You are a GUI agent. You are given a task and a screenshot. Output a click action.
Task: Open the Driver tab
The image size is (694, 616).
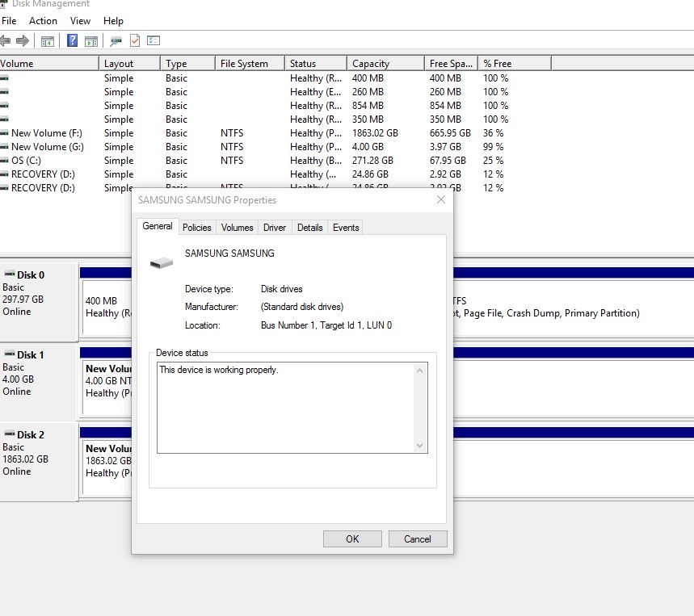[275, 228]
